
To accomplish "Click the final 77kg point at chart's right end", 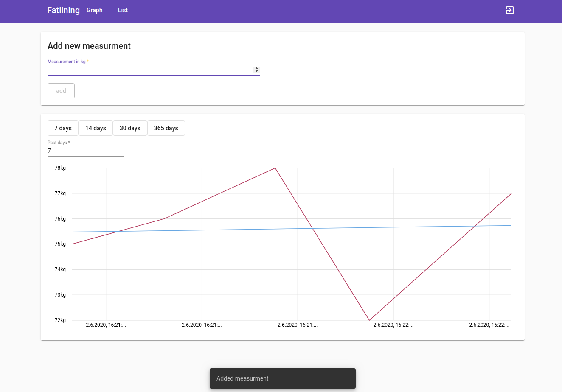I will (x=511, y=194).
